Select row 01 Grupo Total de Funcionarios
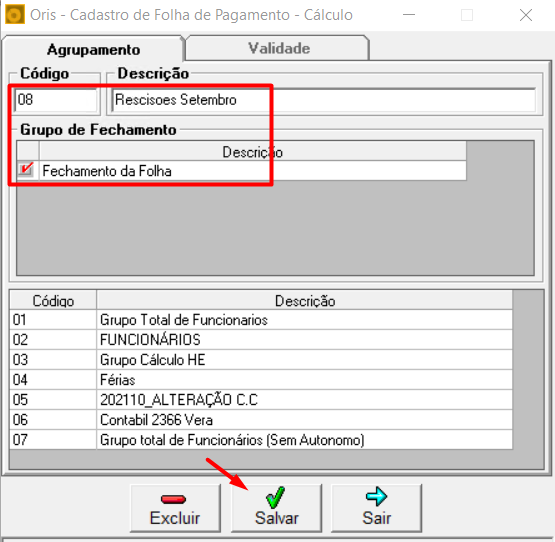Viewport: 555px width, 542px height. 261,320
